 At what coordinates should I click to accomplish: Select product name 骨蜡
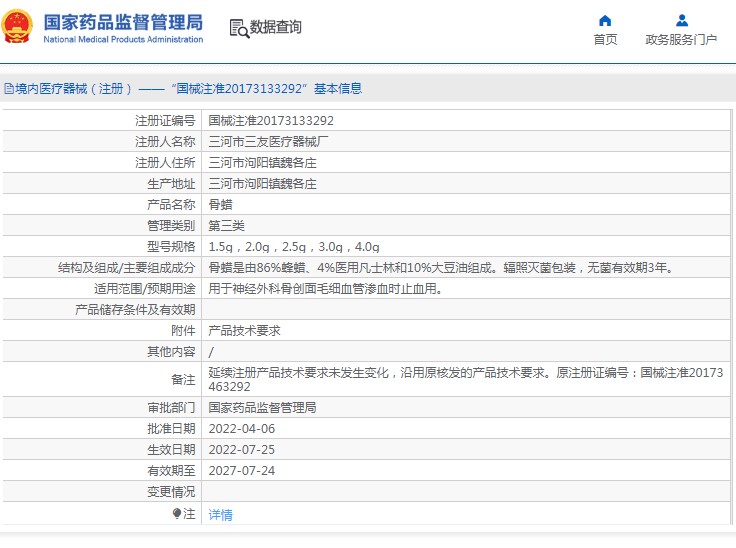(x=221, y=205)
